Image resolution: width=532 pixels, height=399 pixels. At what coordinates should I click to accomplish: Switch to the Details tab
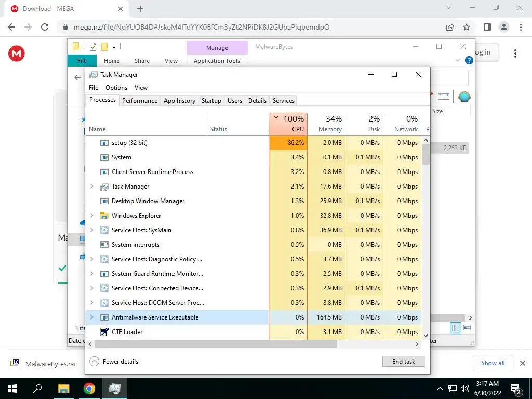click(x=257, y=101)
